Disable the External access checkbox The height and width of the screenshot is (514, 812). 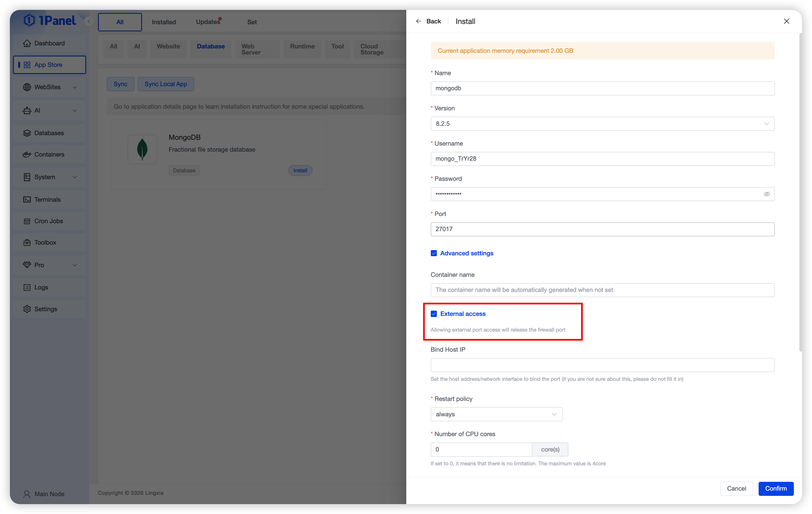coord(434,314)
